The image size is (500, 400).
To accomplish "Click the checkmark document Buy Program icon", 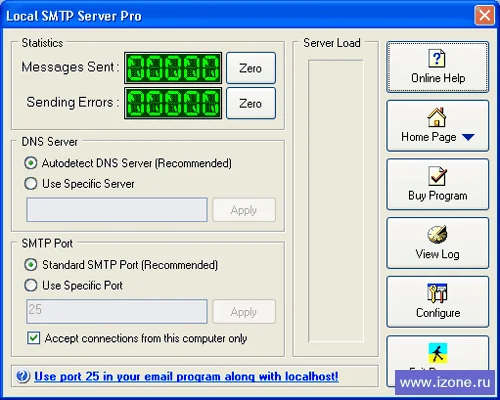I will point(437,176).
